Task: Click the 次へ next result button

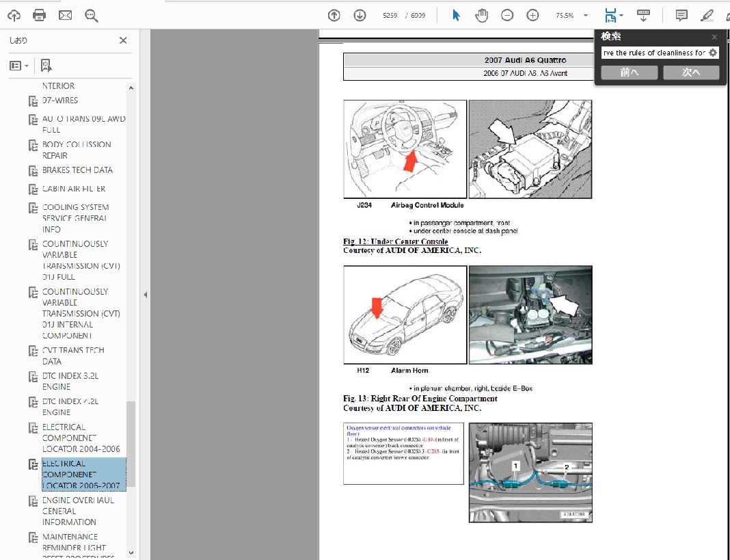Action: point(691,72)
